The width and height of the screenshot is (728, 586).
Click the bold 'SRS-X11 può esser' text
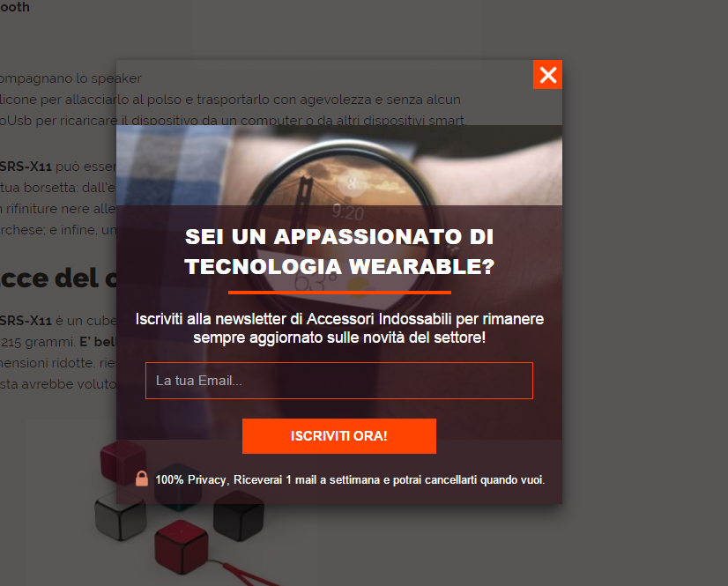pos(58,167)
